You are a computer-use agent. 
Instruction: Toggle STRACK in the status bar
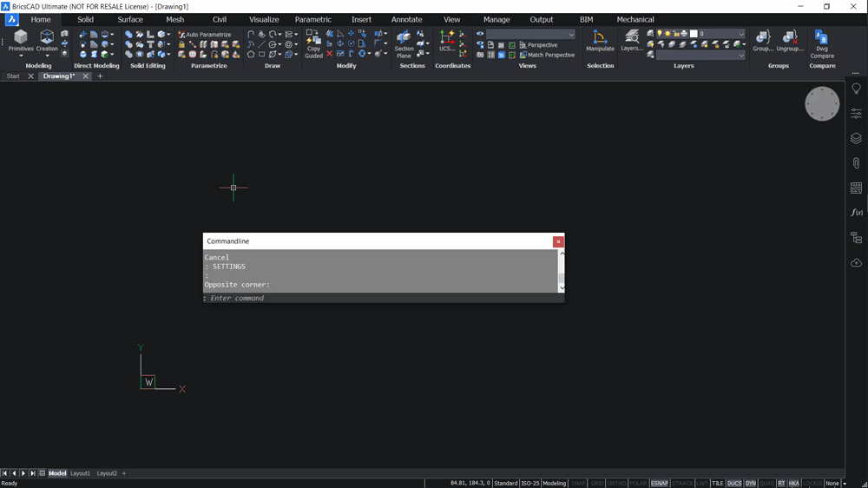pyautogui.click(x=682, y=484)
